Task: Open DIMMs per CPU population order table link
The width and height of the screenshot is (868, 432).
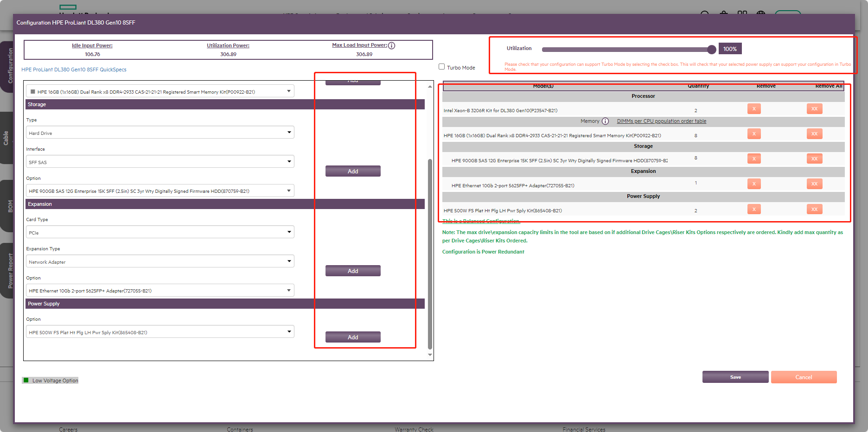Action: point(662,121)
